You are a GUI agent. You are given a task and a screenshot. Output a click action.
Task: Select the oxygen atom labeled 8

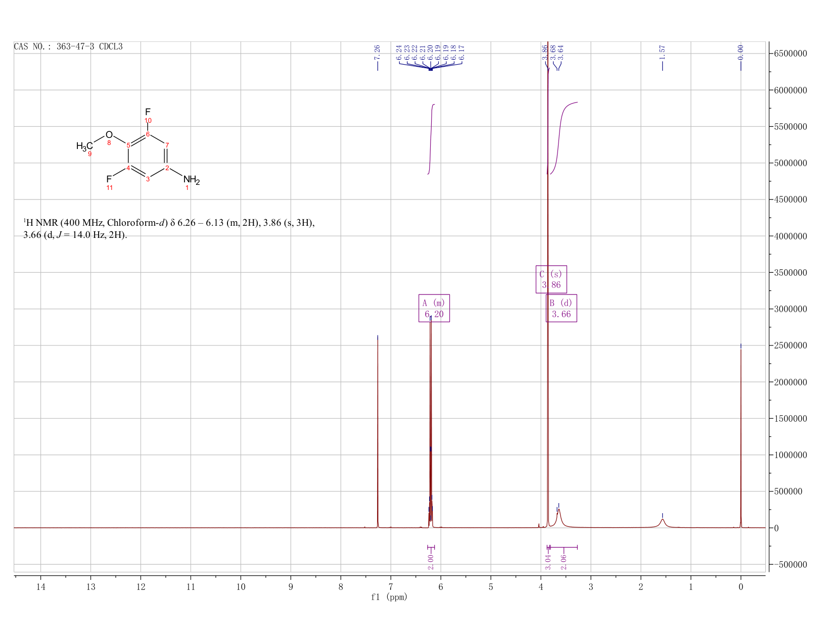click(109, 135)
